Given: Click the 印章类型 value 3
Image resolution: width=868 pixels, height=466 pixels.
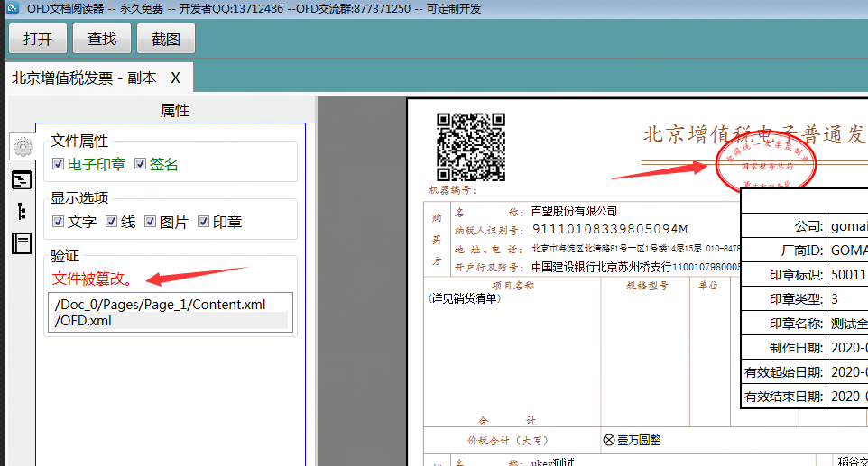Looking at the screenshot, I should coord(835,299).
